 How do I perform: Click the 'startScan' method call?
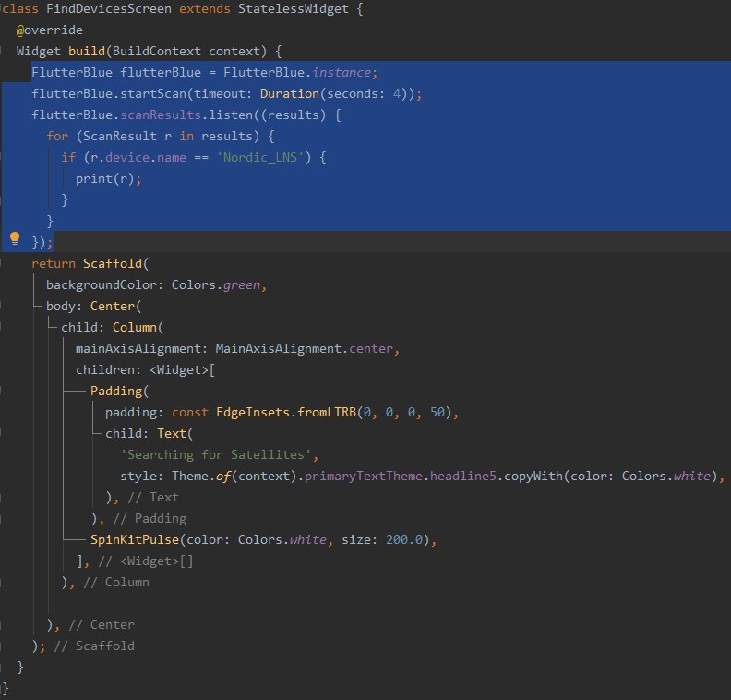pyautogui.click(x=153, y=94)
